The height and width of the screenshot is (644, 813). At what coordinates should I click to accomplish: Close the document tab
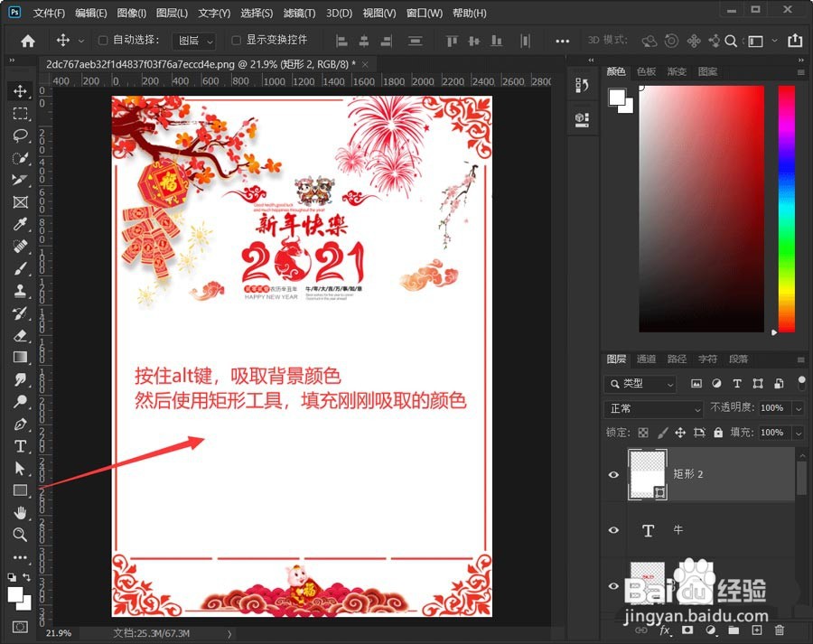pos(365,64)
